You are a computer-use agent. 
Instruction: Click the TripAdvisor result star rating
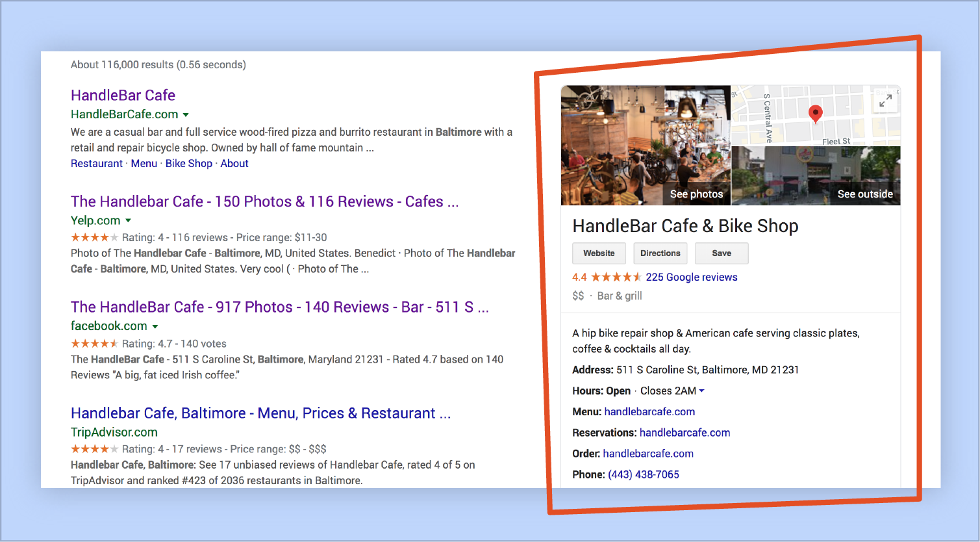tap(95, 448)
